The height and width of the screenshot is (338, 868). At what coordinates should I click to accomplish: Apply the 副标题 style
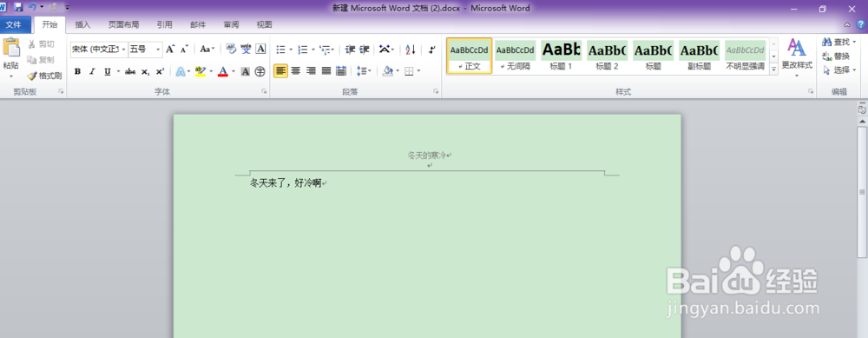pos(699,56)
